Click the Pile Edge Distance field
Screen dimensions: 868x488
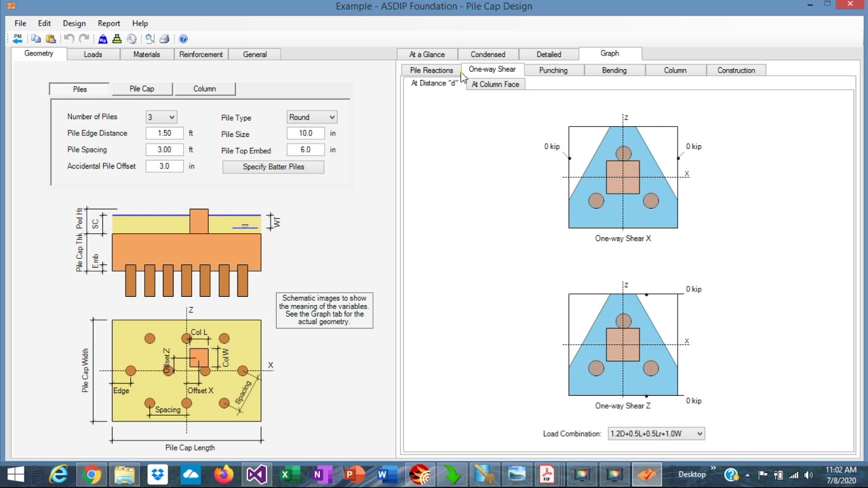tap(165, 134)
